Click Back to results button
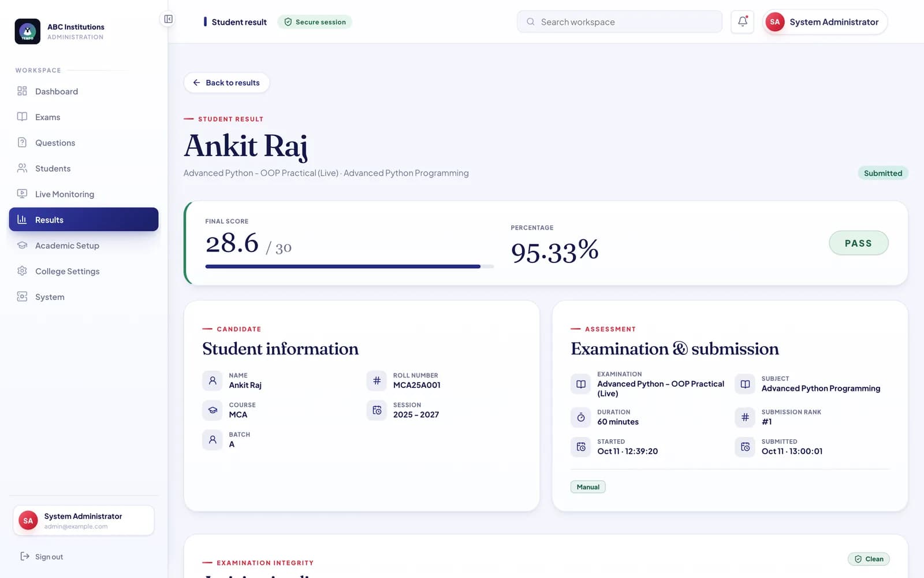 point(226,83)
